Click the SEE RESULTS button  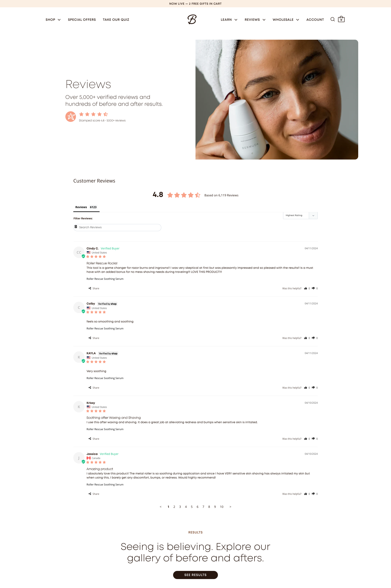(x=195, y=575)
